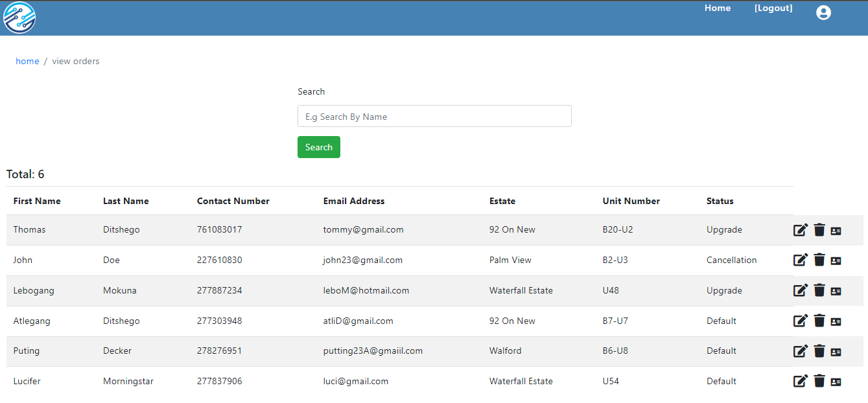Image resolution: width=868 pixels, height=403 pixels.
Task: Click the Estate column header
Action: 502,201
